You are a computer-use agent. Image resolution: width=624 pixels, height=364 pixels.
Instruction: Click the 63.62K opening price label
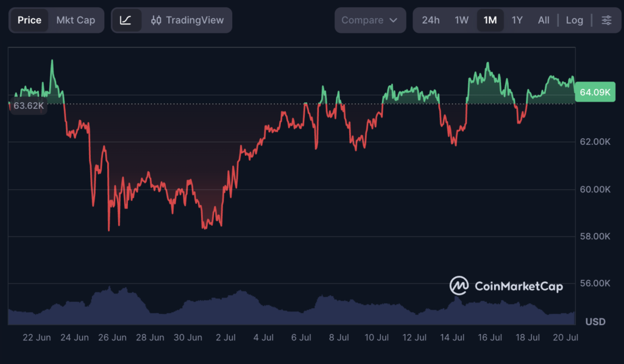click(x=28, y=106)
